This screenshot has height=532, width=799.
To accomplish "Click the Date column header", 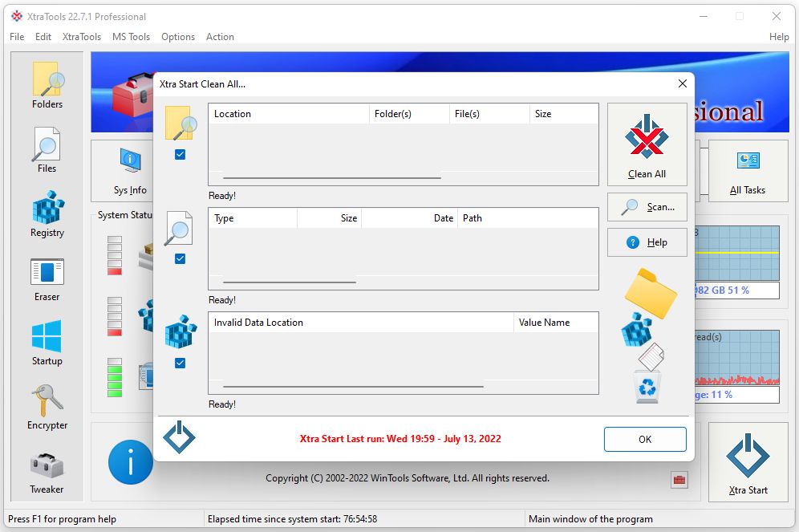I will coord(410,218).
